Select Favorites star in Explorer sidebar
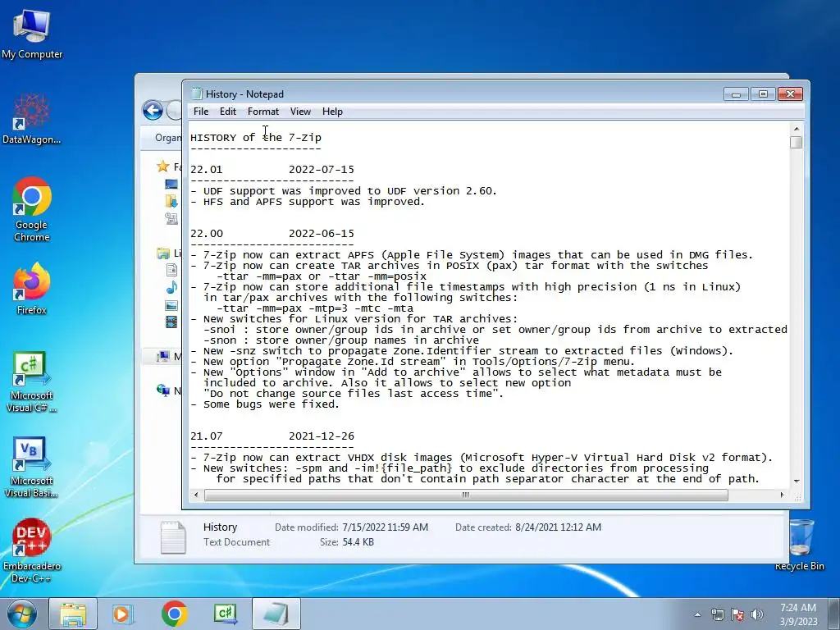This screenshot has height=630, width=840. (x=163, y=167)
